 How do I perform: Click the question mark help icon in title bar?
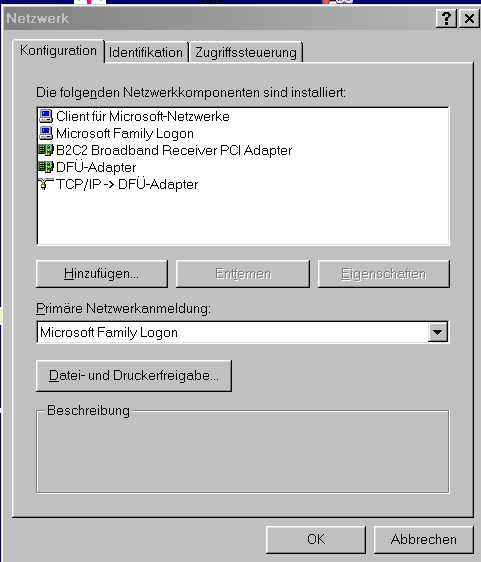point(446,18)
